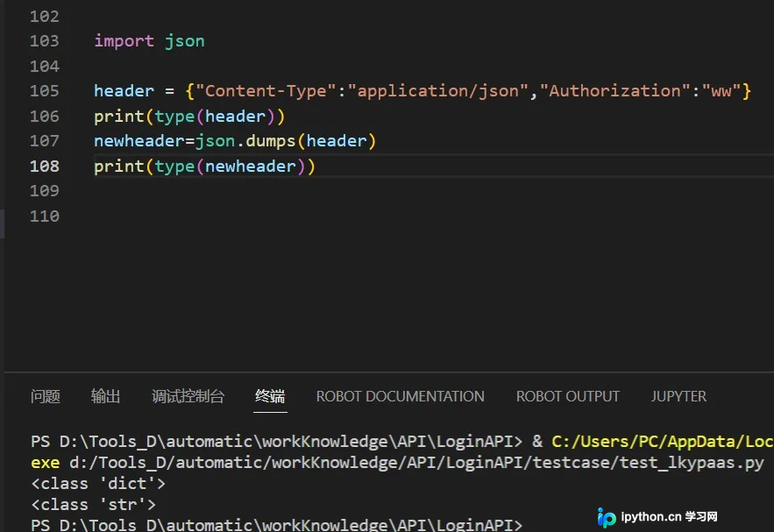Viewport: 774px width, 532px height.
Task: Click "ww" string value on line 105
Action: pos(721,91)
